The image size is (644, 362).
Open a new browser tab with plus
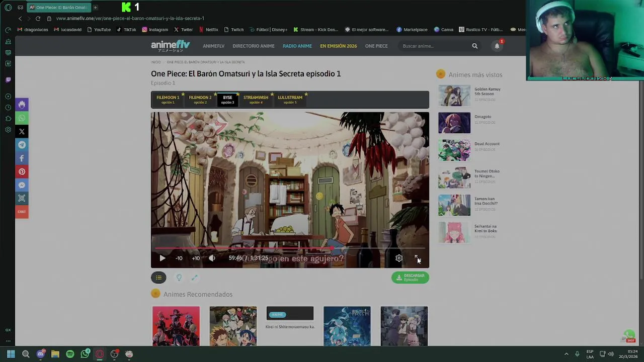point(95,8)
